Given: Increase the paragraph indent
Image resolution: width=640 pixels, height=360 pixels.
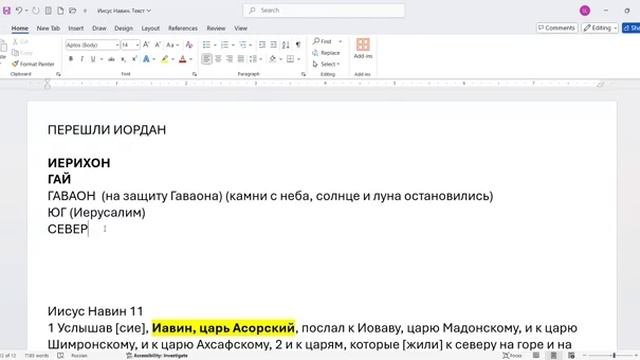Looking at the screenshot, I should (273, 45).
